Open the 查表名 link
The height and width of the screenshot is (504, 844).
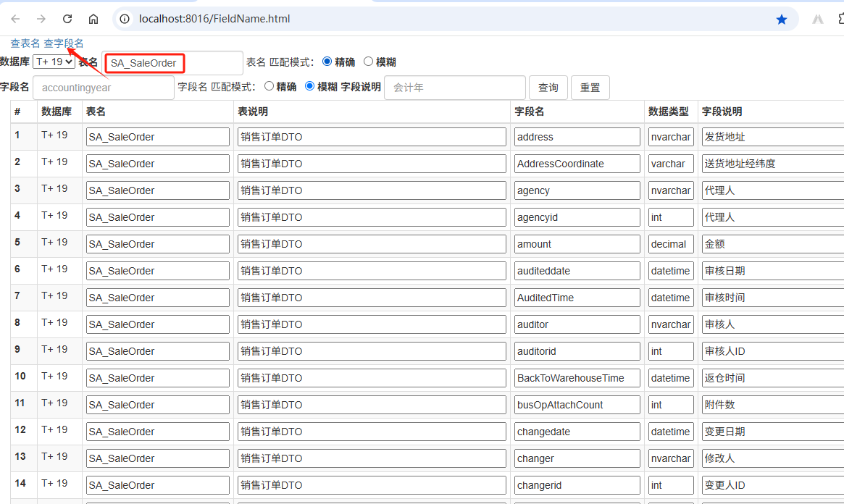[x=25, y=43]
